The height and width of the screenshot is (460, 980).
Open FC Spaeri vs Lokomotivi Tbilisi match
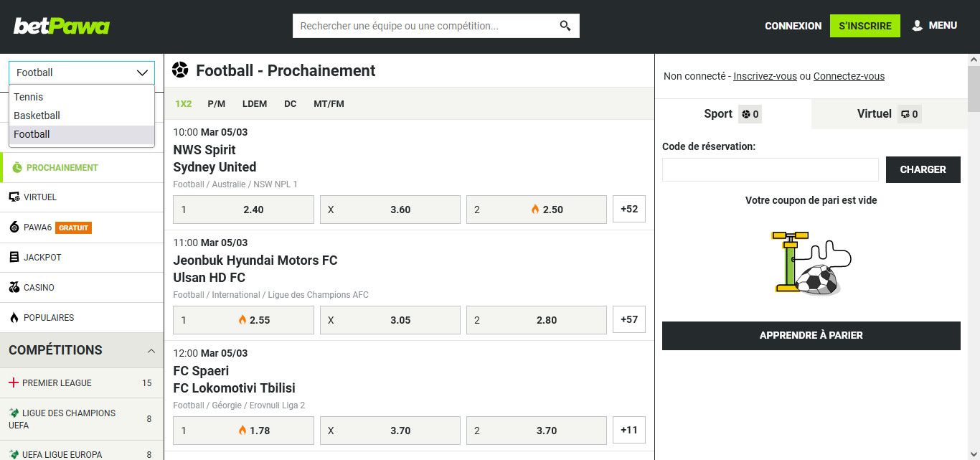coord(235,379)
